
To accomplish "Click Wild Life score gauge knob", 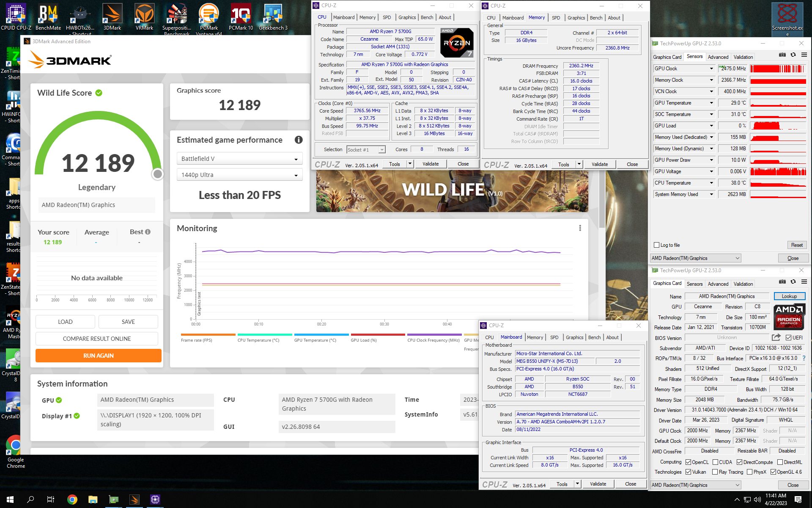I will coord(158,174).
